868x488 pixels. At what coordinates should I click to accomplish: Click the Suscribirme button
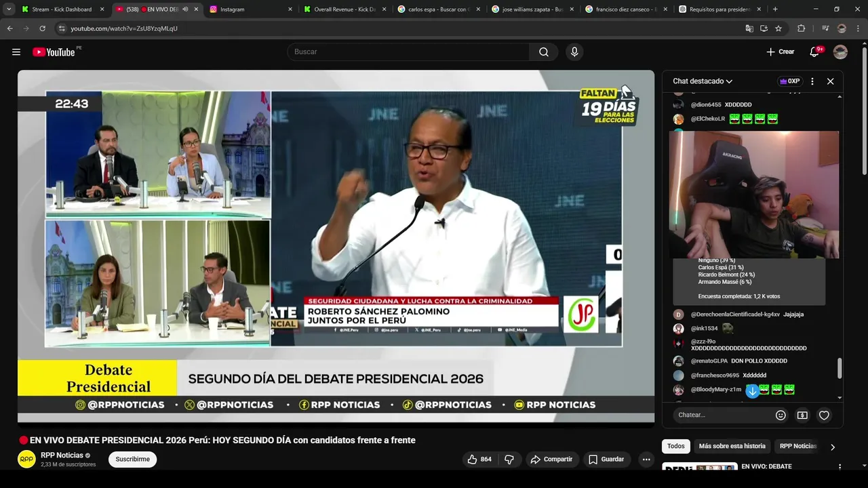[x=132, y=460]
